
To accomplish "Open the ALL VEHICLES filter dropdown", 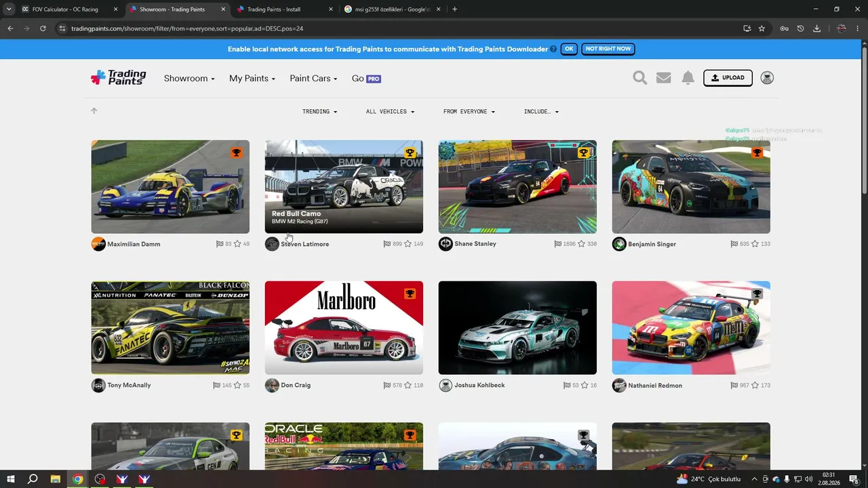I will tap(390, 112).
